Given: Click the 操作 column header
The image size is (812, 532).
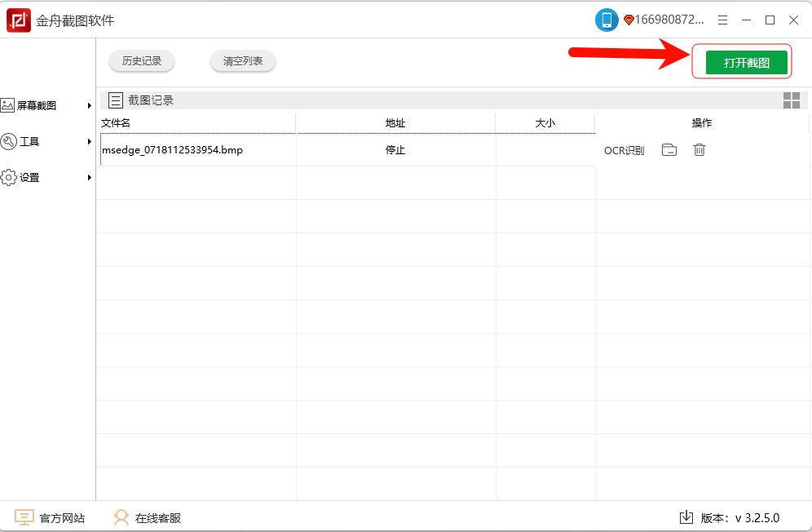Looking at the screenshot, I should tap(702, 123).
